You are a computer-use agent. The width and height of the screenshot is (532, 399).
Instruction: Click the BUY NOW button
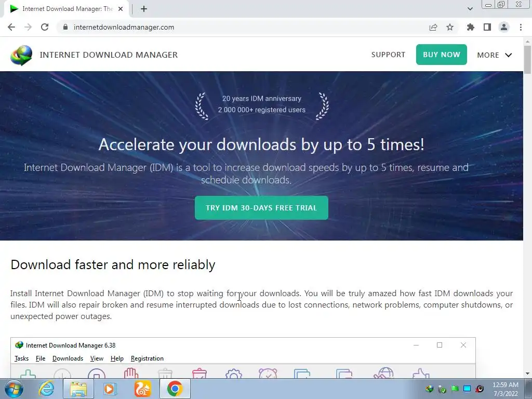pyautogui.click(x=442, y=55)
